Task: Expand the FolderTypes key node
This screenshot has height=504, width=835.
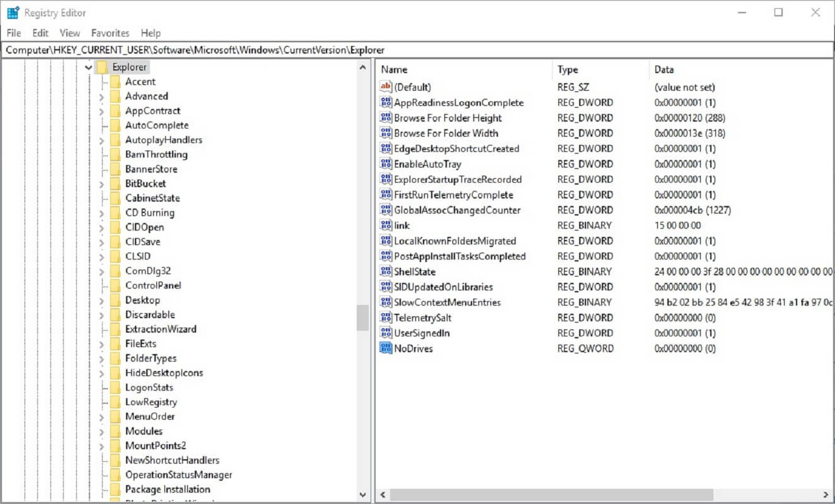Action: [101, 358]
